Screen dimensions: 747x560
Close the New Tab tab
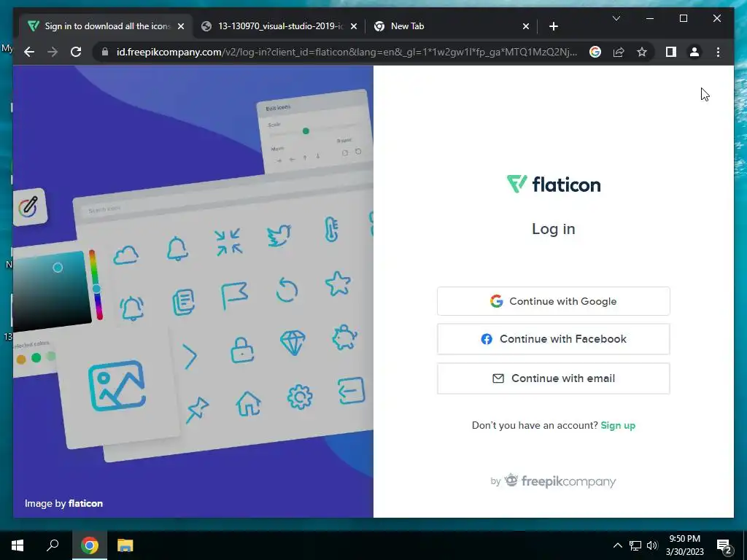pos(525,26)
